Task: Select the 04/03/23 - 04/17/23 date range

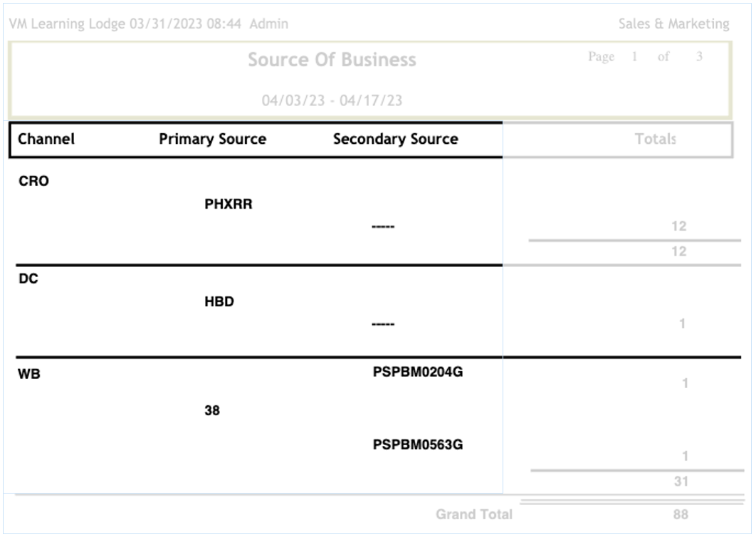Action: 332,100
